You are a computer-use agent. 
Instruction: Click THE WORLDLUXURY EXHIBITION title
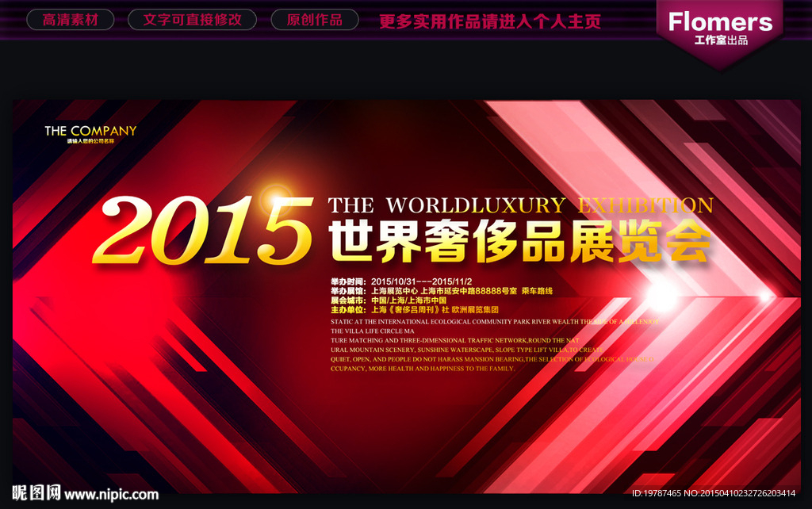pyautogui.click(x=521, y=205)
